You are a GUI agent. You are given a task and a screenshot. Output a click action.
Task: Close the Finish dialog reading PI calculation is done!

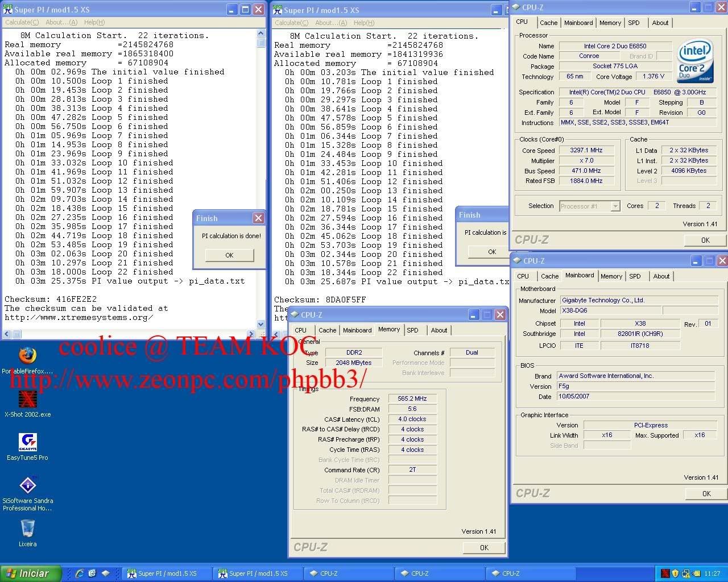click(258, 218)
